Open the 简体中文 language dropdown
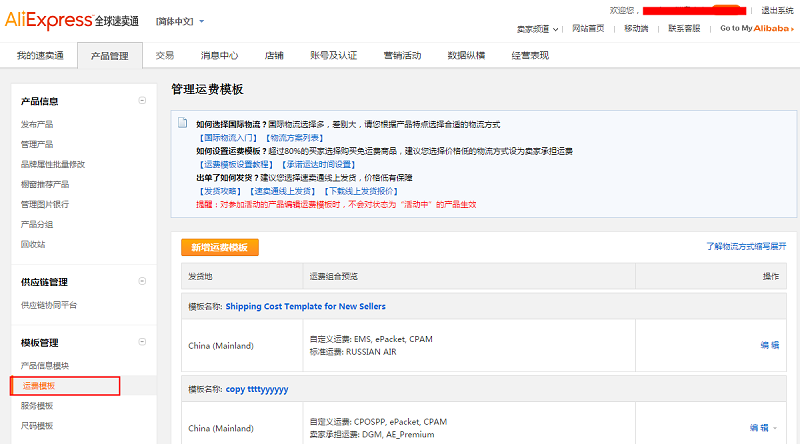The height and width of the screenshot is (444, 800). [180, 21]
